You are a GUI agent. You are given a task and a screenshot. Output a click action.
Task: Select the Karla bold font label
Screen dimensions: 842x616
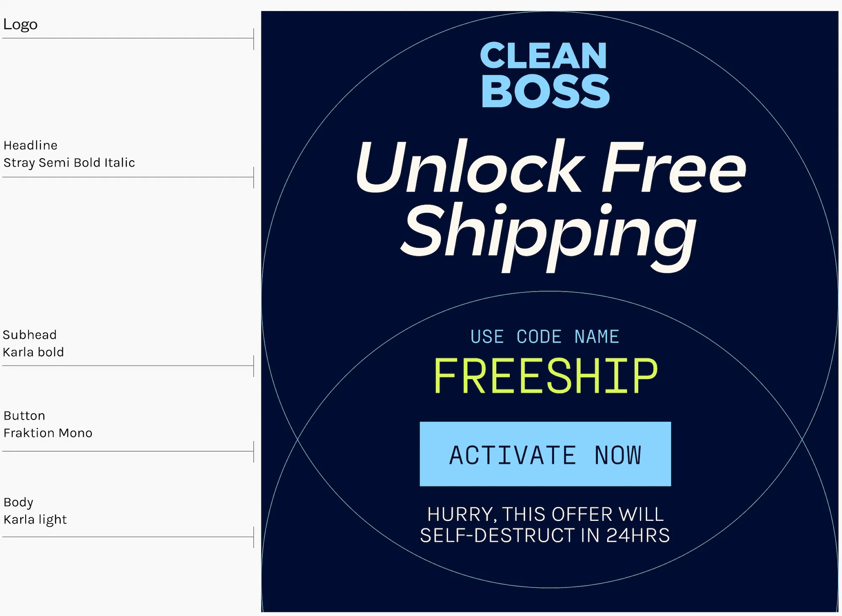coord(33,352)
